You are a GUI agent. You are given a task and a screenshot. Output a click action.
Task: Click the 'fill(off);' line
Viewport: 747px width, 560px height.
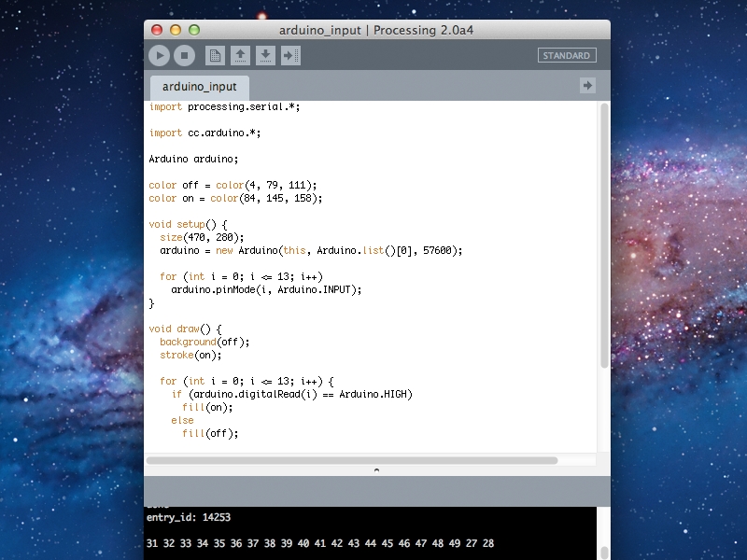[210, 433]
